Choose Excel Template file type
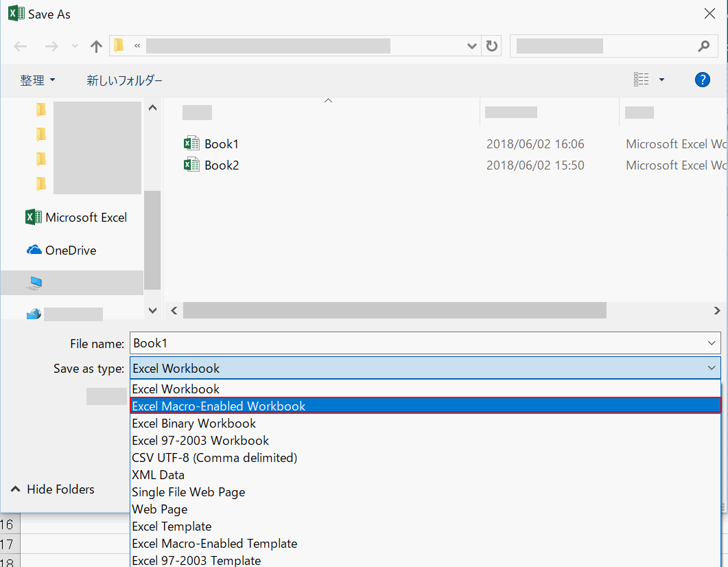 [x=425, y=526]
